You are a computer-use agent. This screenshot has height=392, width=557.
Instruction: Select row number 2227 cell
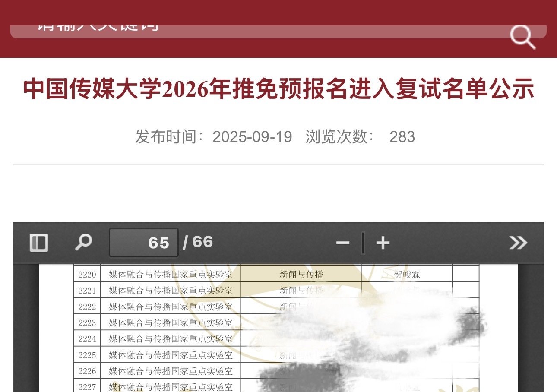coord(87,386)
